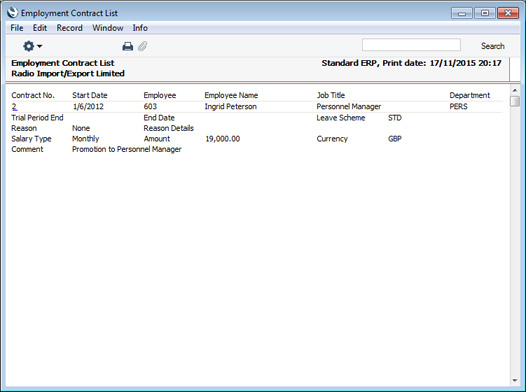Screen dimensions: 526x392
Task: Click the Radio Import/Export Limited heading
Action: [68, 73]
